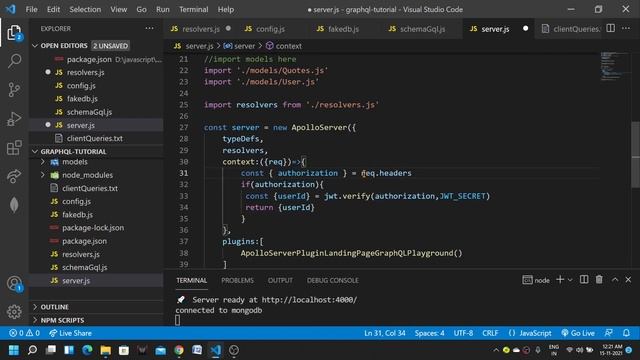
Task: Open the MongoDB leaf icon view
Action: point(14,204)
